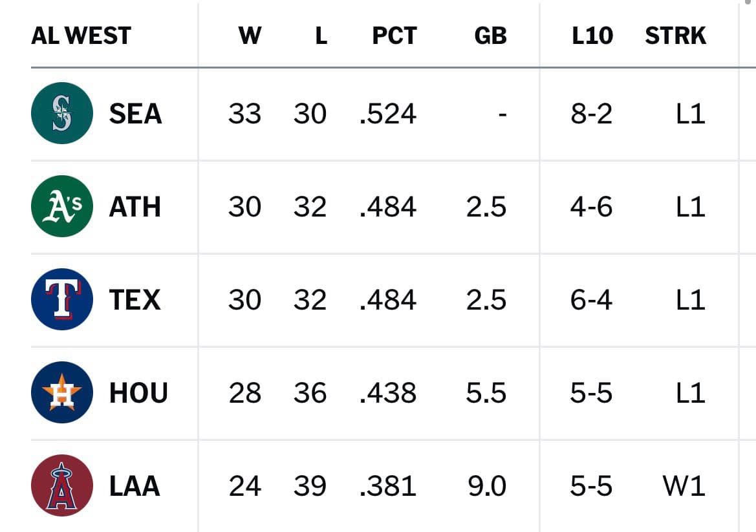This screenshot has width=756, height=532.
Task: Open the Texas Rangers team logo
Action: click(x=61, y=299)
